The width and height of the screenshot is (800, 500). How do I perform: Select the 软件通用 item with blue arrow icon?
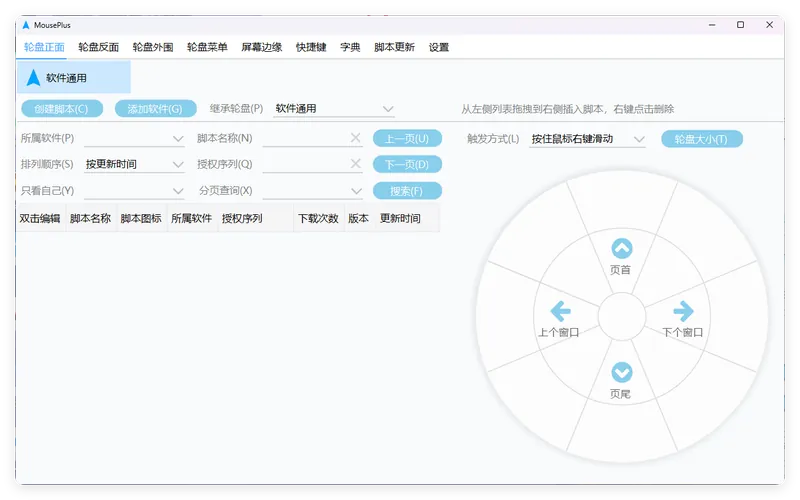pyautogui.click(x=73, y=77)
